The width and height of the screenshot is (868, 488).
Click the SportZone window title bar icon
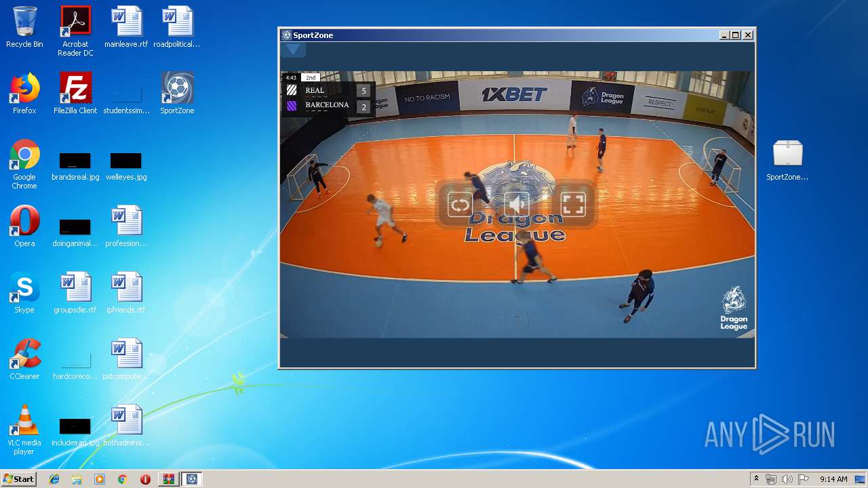point(287,35)
